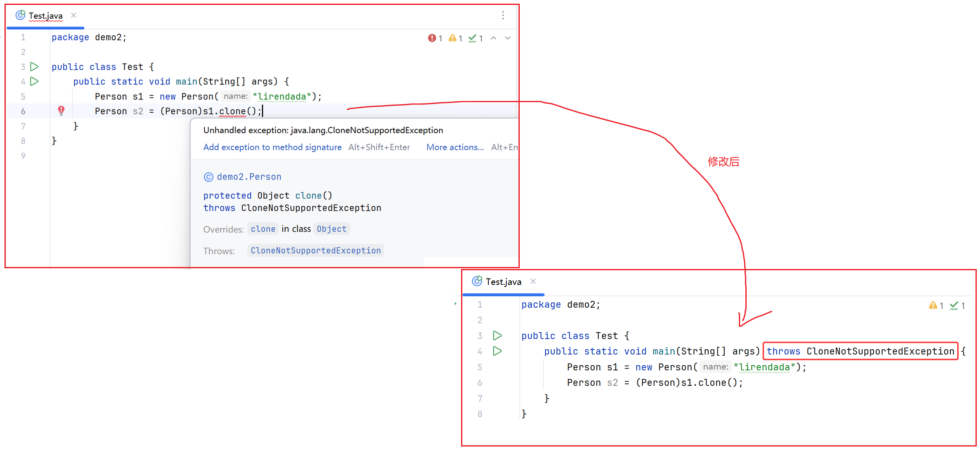Click the yellow warning icon in lower editor
This screenshot has width=980, height=453.
933,305
